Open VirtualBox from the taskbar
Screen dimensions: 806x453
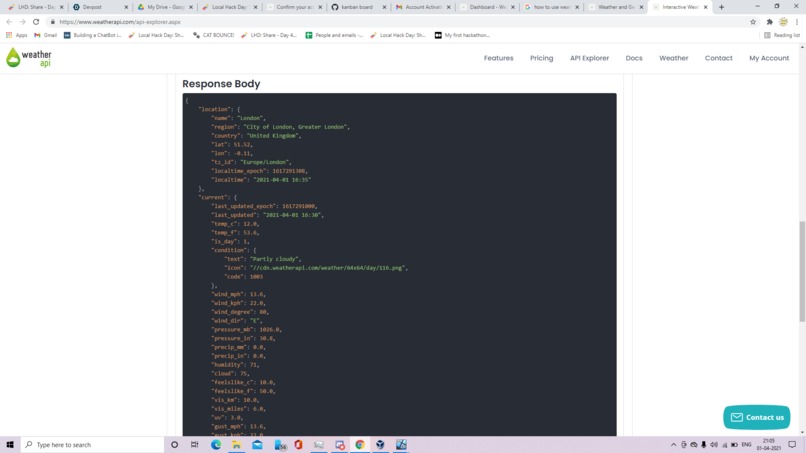click(x=380, y=445)
